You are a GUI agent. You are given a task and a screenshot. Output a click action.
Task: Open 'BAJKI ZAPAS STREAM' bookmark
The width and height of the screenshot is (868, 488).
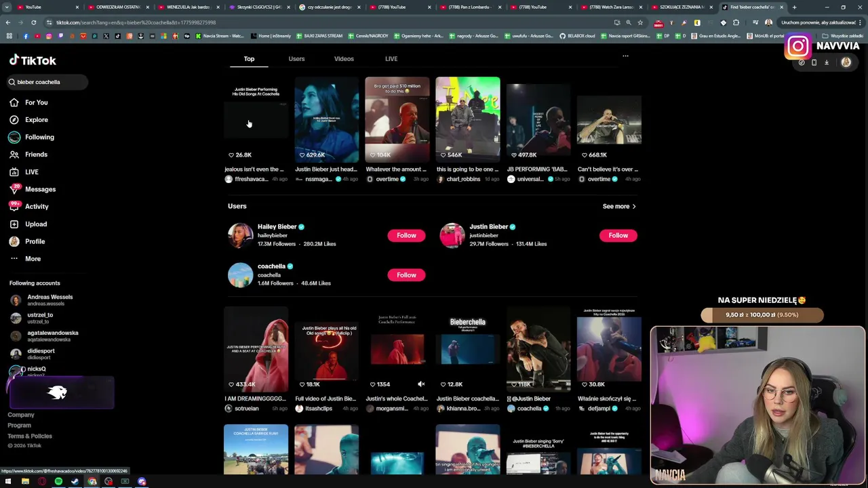(318, 36)
